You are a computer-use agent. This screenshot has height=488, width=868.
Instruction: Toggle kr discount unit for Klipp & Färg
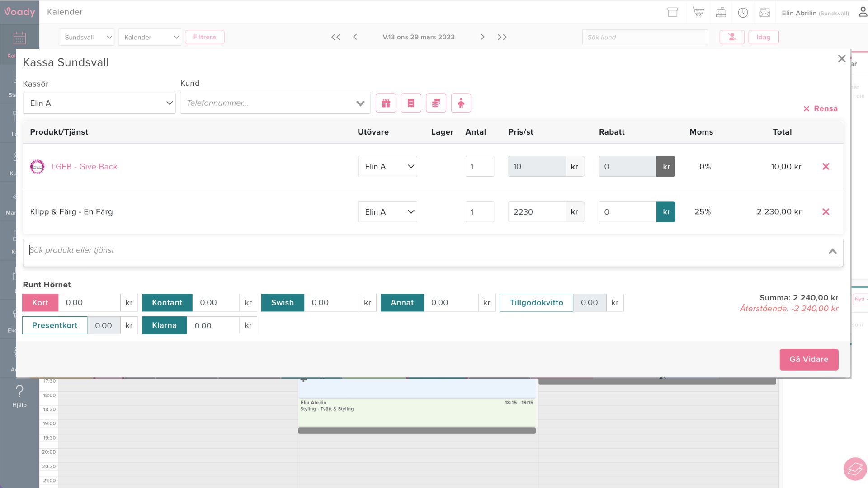[666, 211]
